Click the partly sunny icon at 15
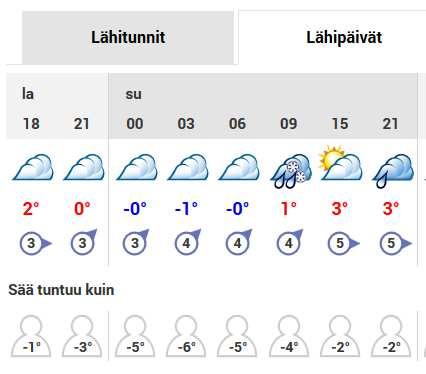Image resolution: width=426 pixels, height=374 pixels. point(341,163)
